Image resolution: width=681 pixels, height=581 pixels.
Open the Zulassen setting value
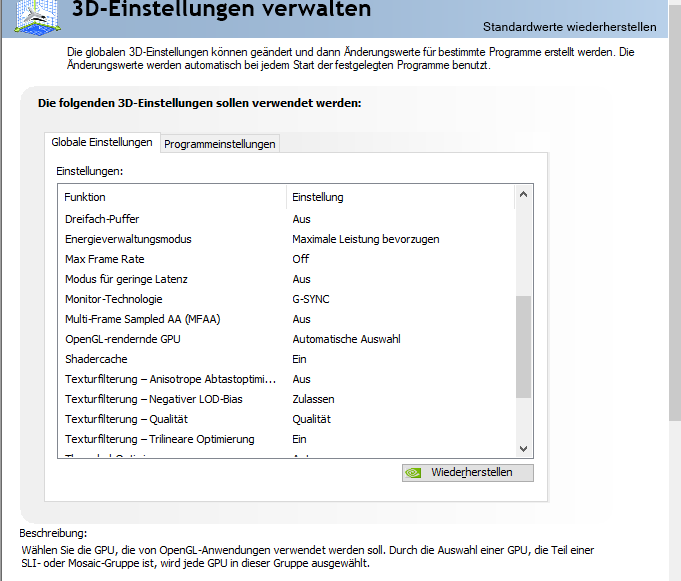[314, 399]
